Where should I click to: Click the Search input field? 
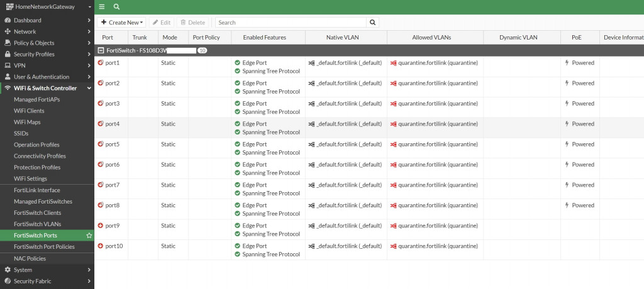click(x=291, y=23)
